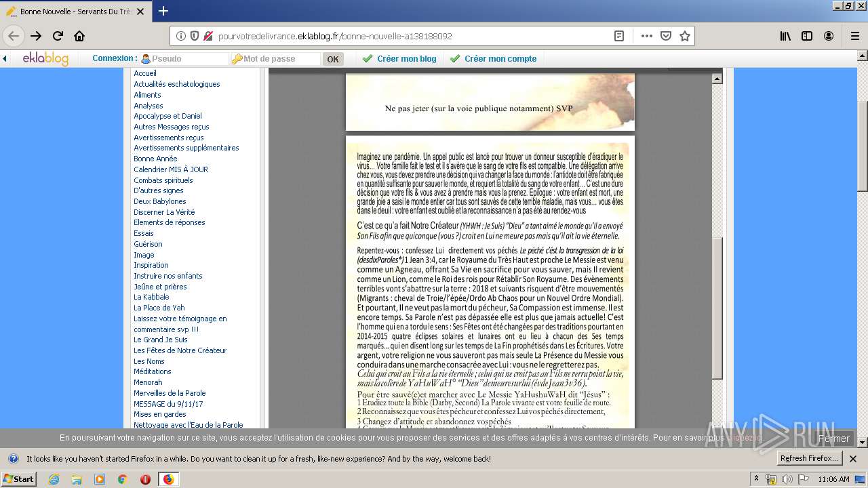The height and width of the screenshot is (488, 868).
Task: Open the 11:06 AM taskbar clock
Action: [833, 479]
